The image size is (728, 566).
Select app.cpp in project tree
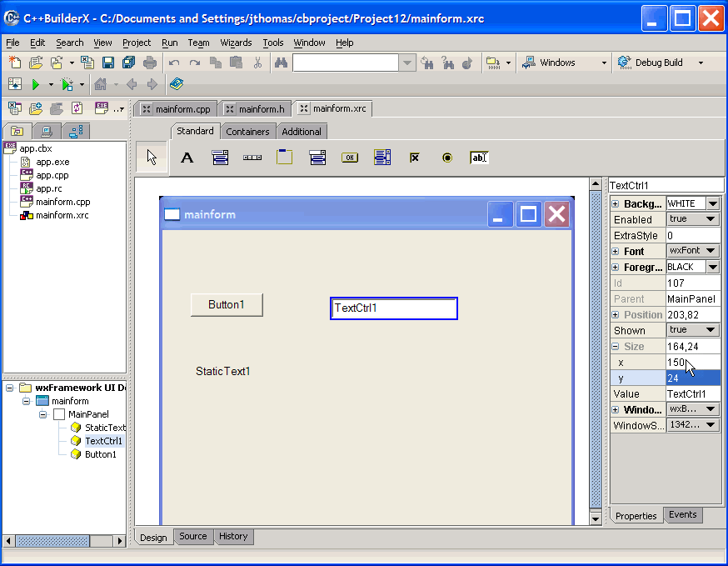pyautogui.click(x=52, y=175)
